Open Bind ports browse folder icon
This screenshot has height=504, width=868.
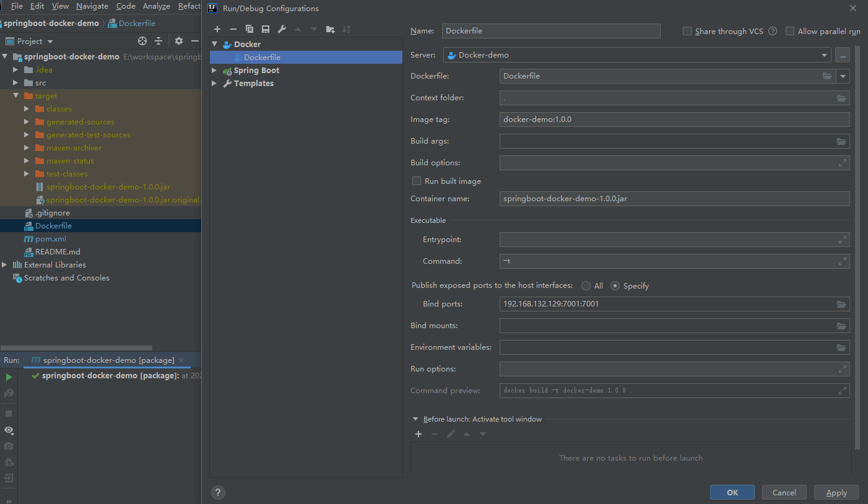pyautogui.click(x=841, y=304)
